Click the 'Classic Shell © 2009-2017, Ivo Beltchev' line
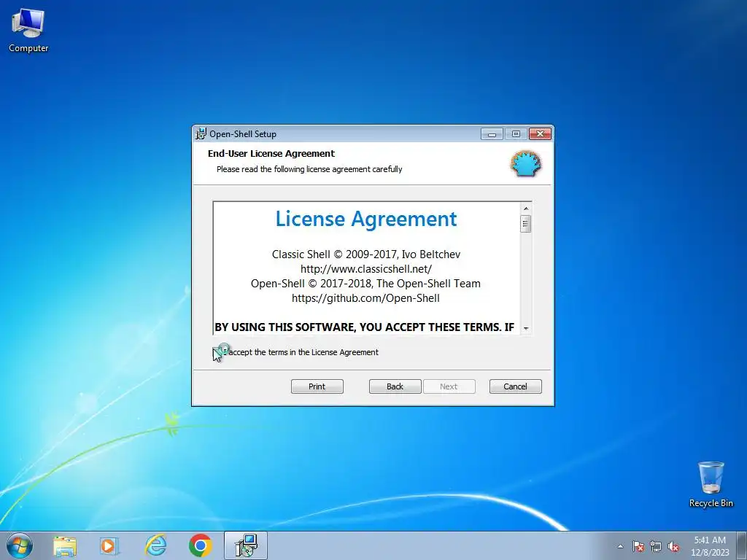747x560 pixels. point(366,254)
